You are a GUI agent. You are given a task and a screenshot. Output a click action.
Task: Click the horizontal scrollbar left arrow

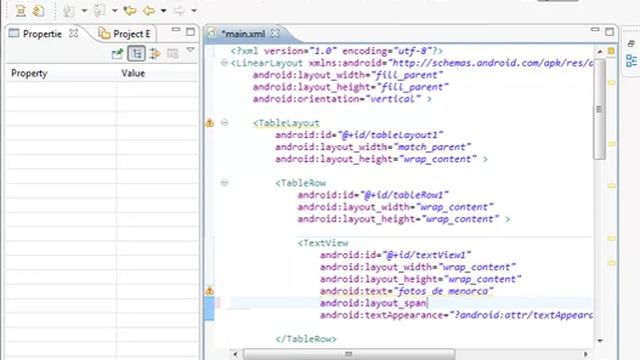[235, 354]
